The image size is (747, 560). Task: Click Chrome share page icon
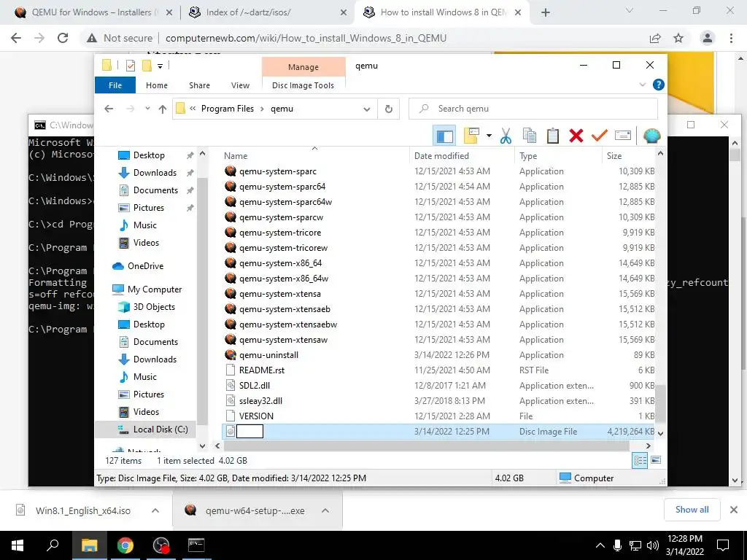(x=656, y=38)
